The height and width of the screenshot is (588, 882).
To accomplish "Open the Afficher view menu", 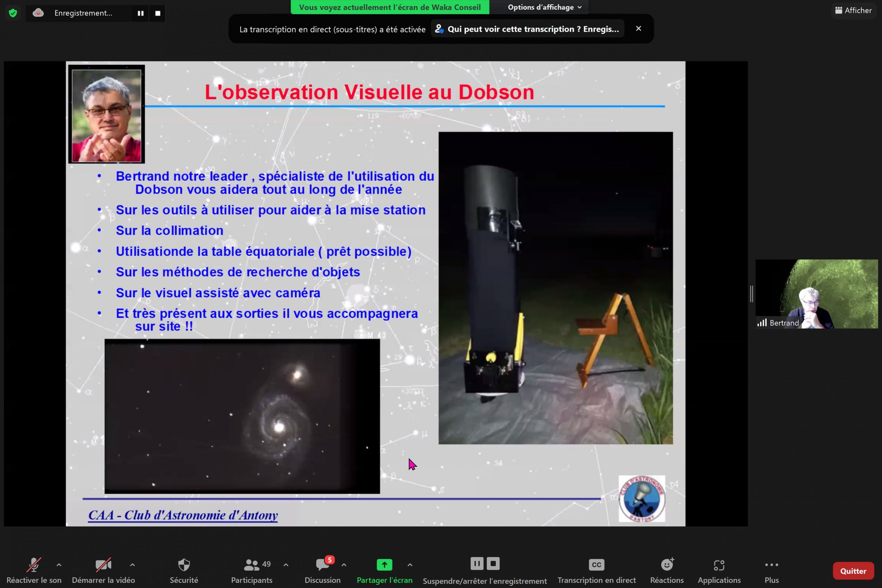I will point(854,10).
